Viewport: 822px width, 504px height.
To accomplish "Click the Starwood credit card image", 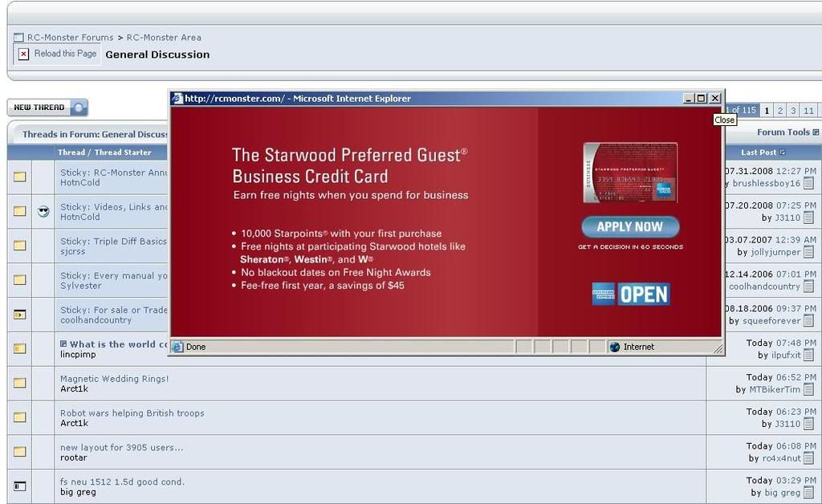I will pyautogui.click(x=630, y=173).
